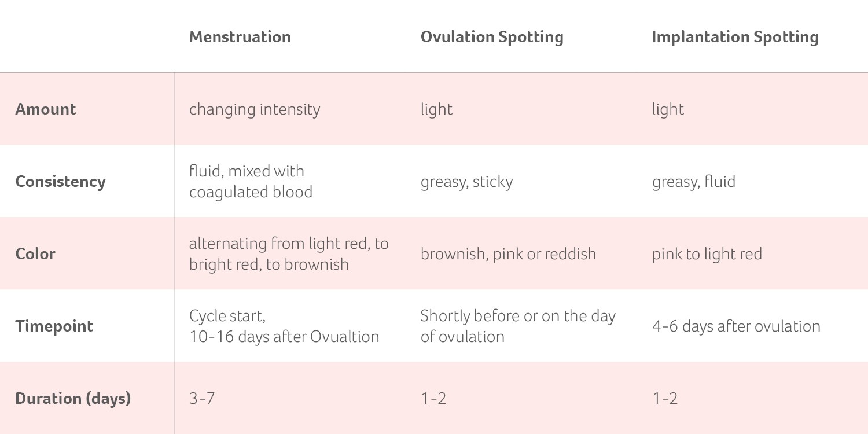Click the Ovulation Spotting column header
The height and width of the screenshot is (434, 868).
pos(491,37)
